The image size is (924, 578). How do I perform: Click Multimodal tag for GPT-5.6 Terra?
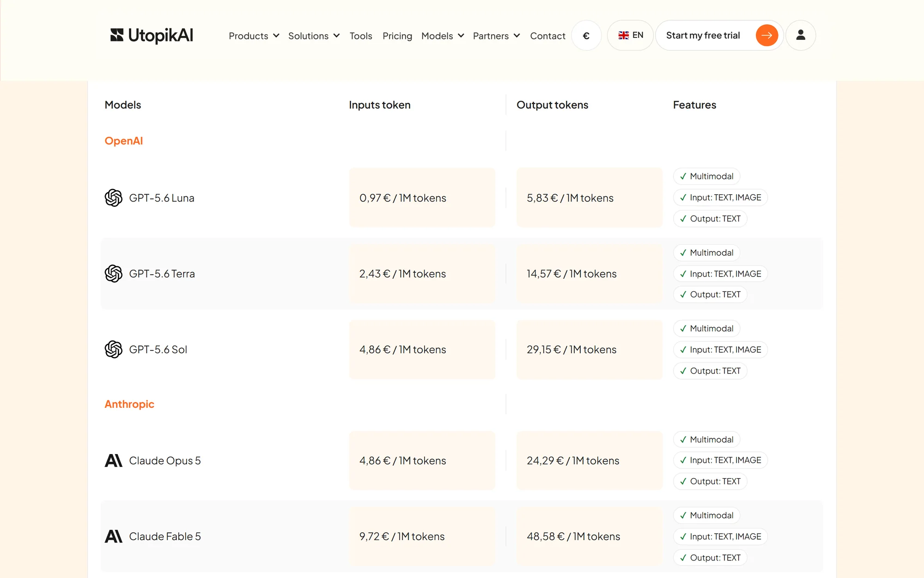[707, 252]
